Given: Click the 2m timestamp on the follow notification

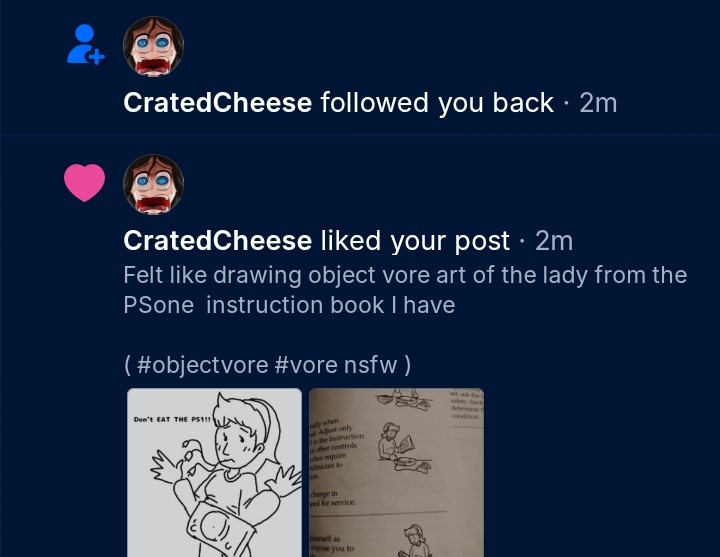Looking at the screenshot, I should (598, 103).
